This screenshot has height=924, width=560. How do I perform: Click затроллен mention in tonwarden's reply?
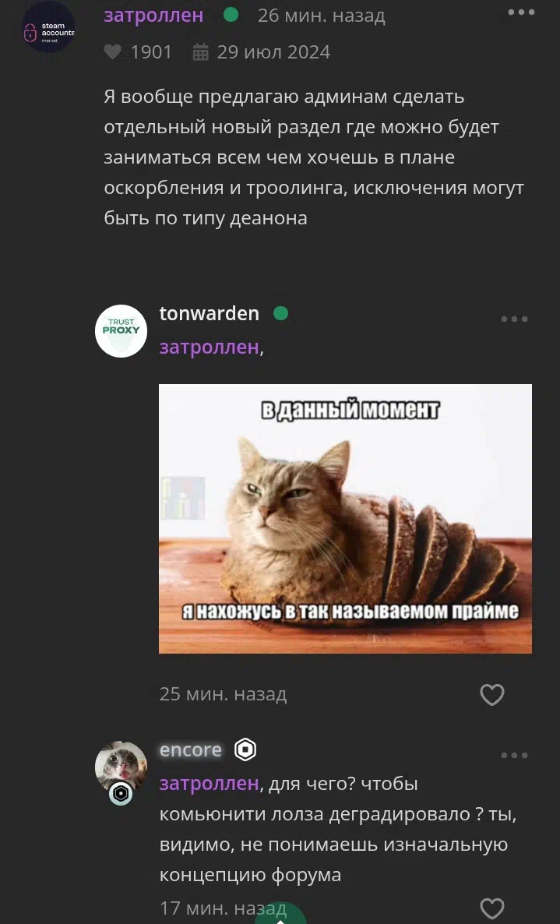[x=209, y=347]
